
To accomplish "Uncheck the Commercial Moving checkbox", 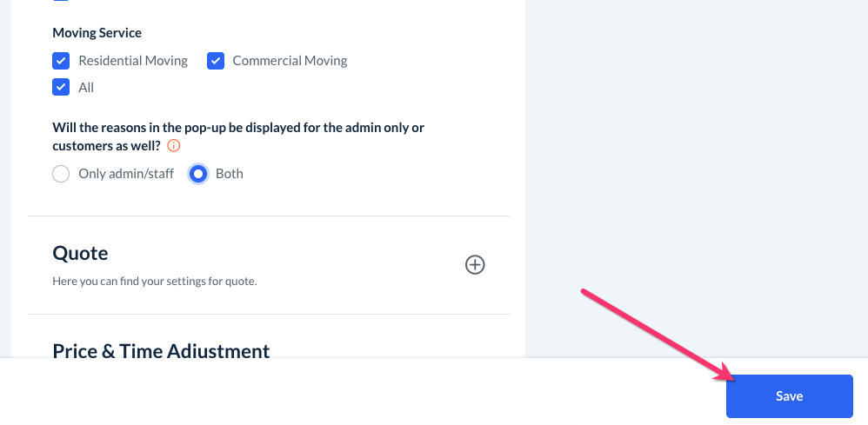I will [216, 61].
